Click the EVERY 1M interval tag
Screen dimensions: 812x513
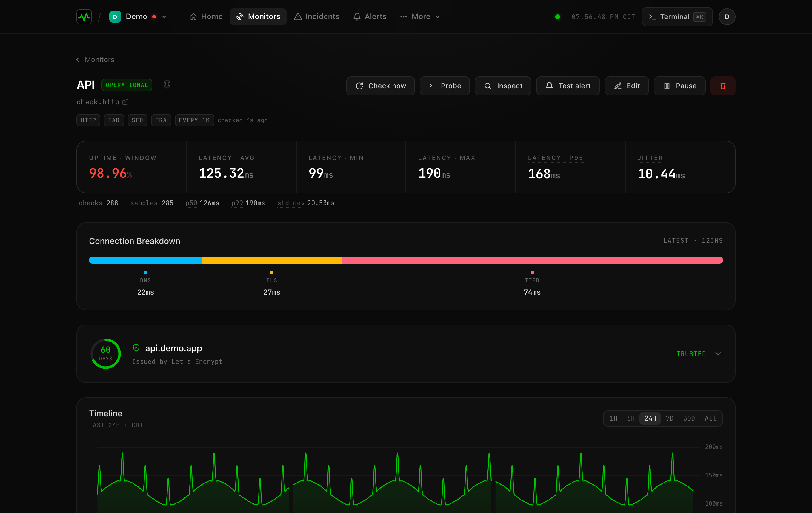(194, 120)
